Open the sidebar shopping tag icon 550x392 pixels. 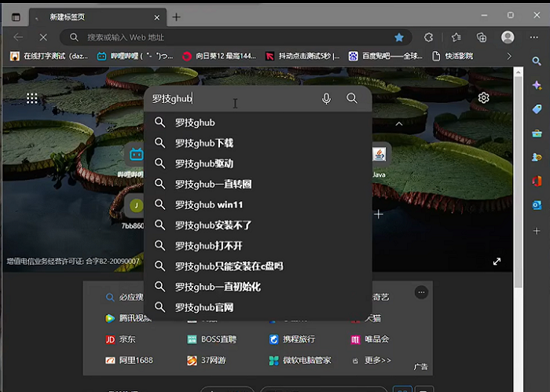click(x=537, y=109)
